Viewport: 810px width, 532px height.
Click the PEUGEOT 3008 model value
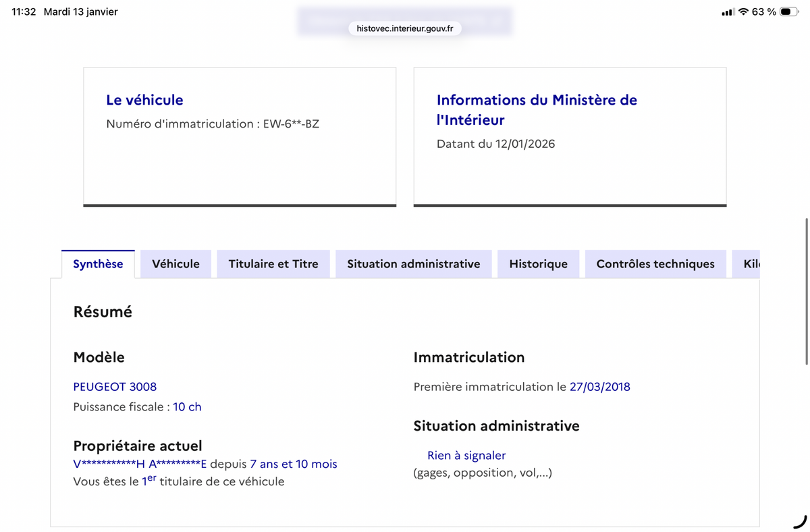[115, 387]
